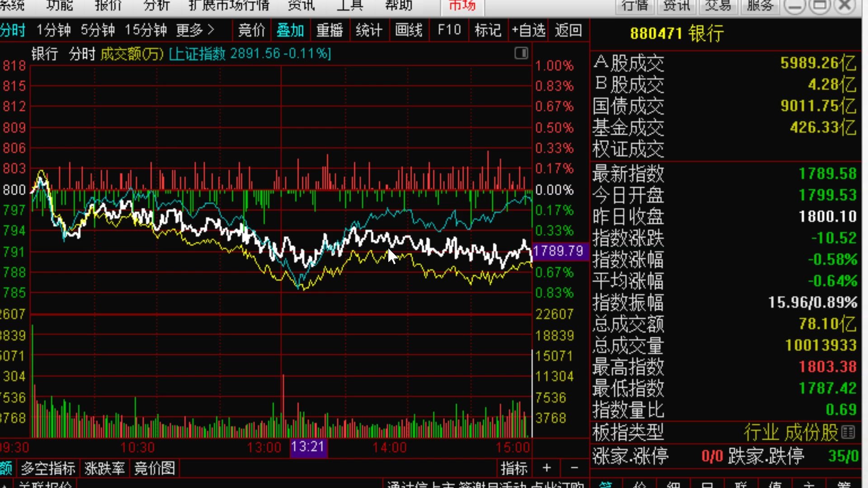Image resolution: width=868 pixels, height=488 pixels.
Task: Switch to the 15分钟 chart period
Action: coord(146,30)
